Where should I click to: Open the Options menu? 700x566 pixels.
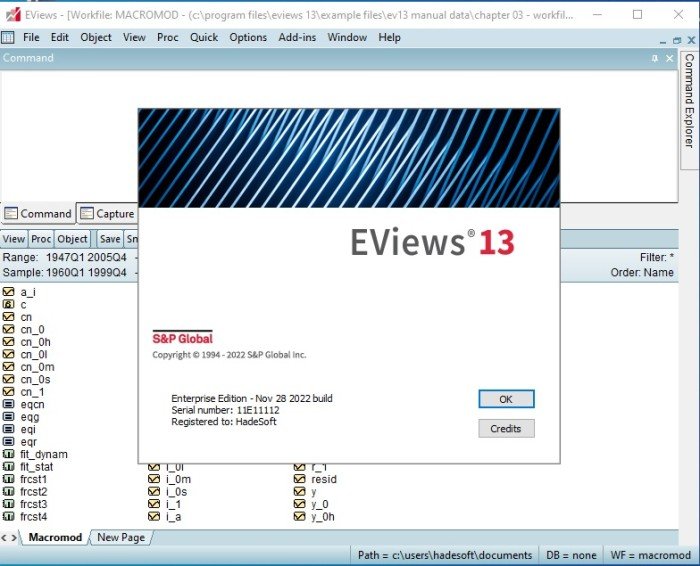pyautogui.click(x=248, y=37)
